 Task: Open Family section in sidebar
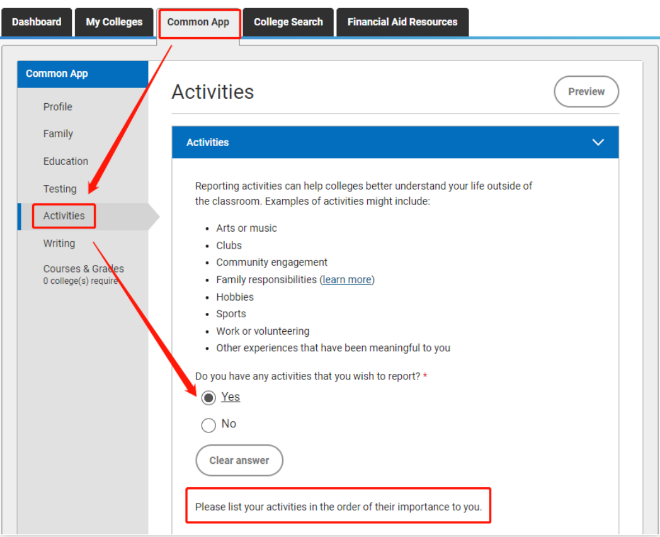pos(58,134)
